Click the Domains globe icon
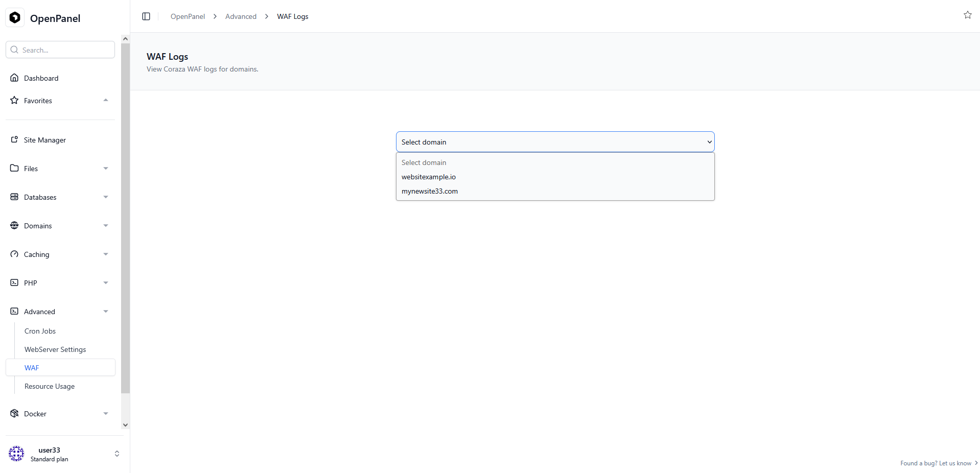The image size is (980, 473). pyautogui.click(x=14, y=226)
